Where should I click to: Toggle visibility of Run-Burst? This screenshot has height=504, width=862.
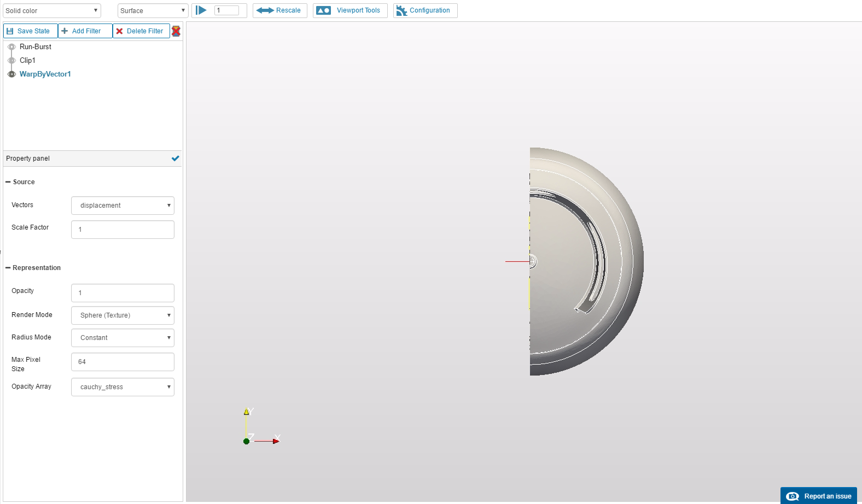point(11,47)
